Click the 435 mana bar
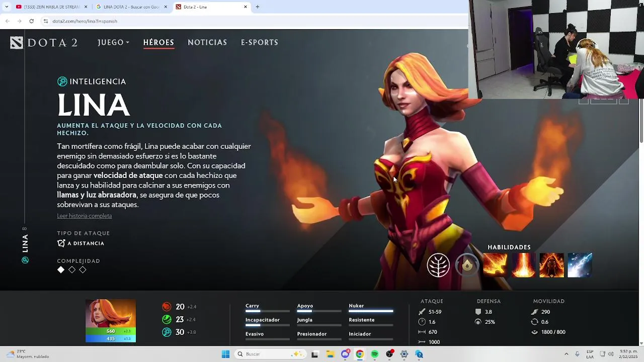The image size is (644, 362). tap(111, 339)
